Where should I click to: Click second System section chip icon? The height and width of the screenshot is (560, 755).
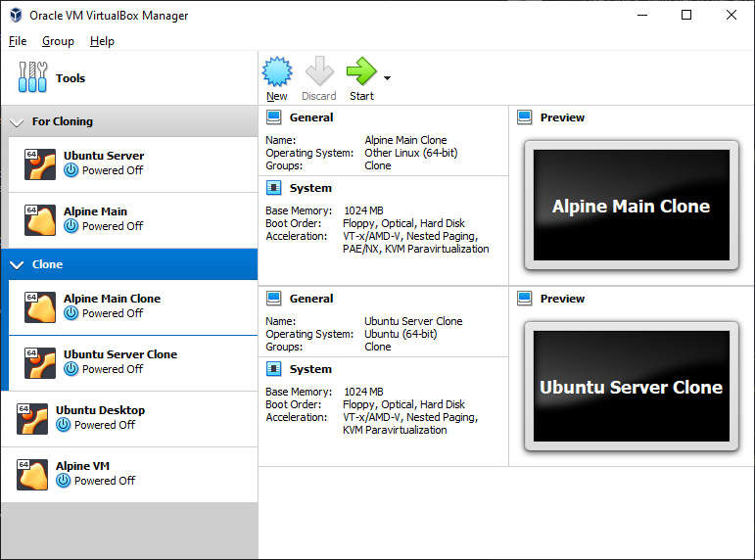pyautogui.click(x=274, y=369)
